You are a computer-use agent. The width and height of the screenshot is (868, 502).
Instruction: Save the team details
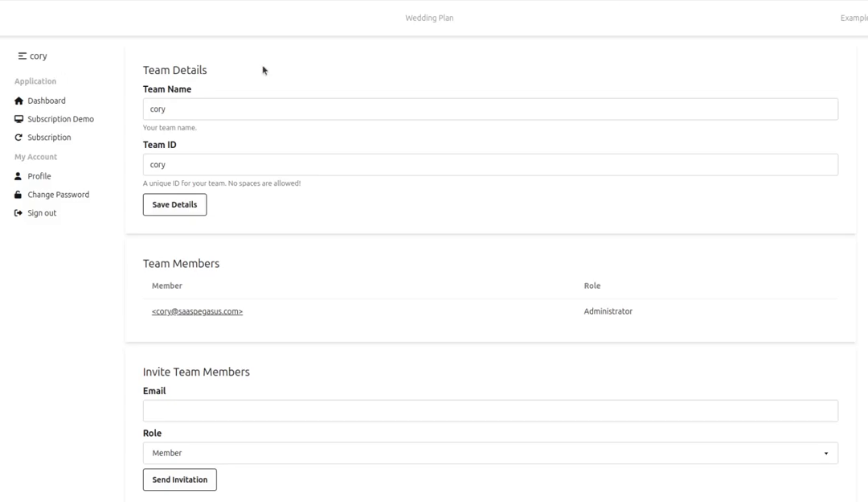175,204
